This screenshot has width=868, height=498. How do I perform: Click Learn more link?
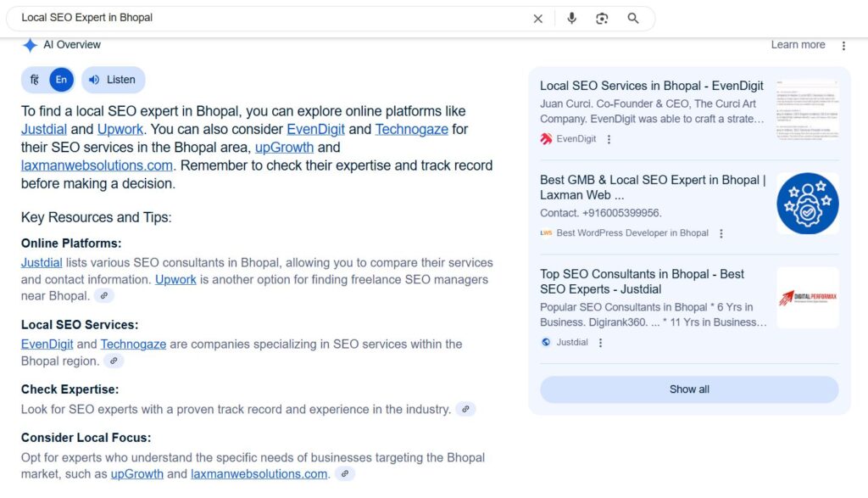tap(798, 45)
